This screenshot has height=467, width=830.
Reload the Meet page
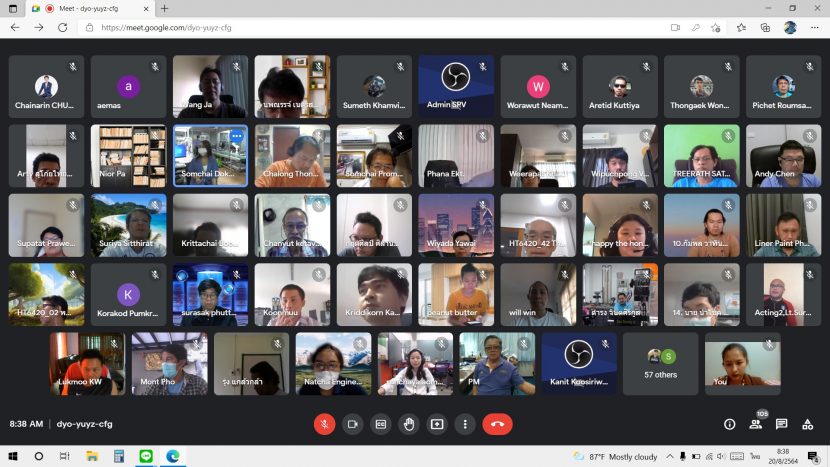[x=60, y=28]
